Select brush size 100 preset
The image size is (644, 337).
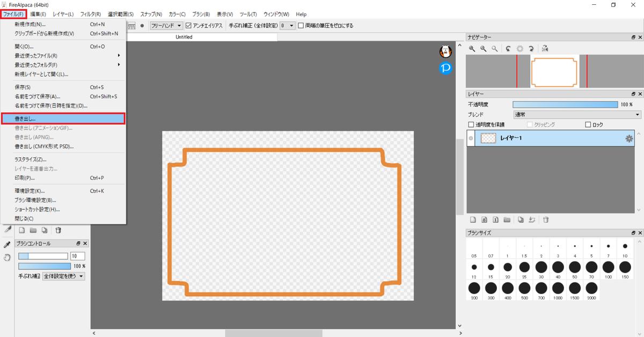coord(608,270)
